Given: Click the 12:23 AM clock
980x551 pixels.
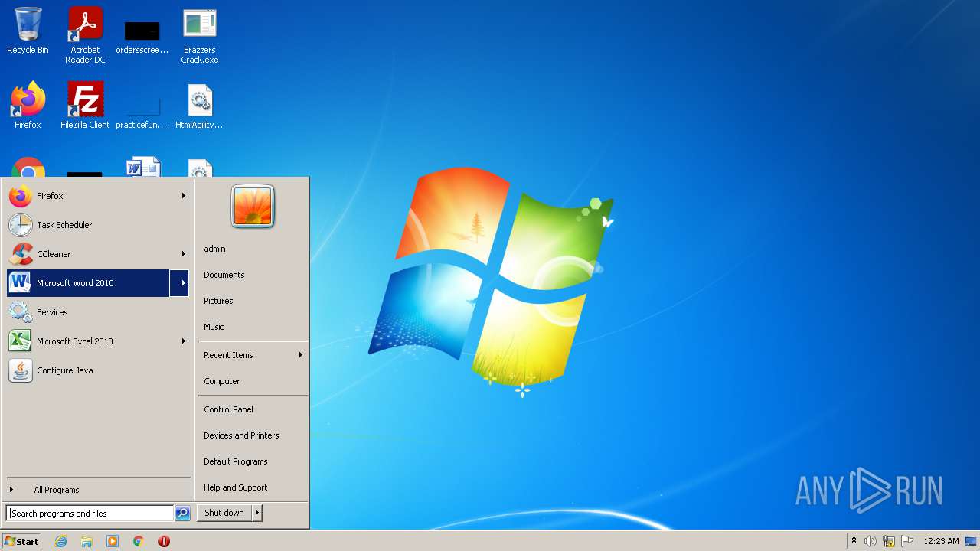Looking at the screenshot, I should (x=941, y=541).
